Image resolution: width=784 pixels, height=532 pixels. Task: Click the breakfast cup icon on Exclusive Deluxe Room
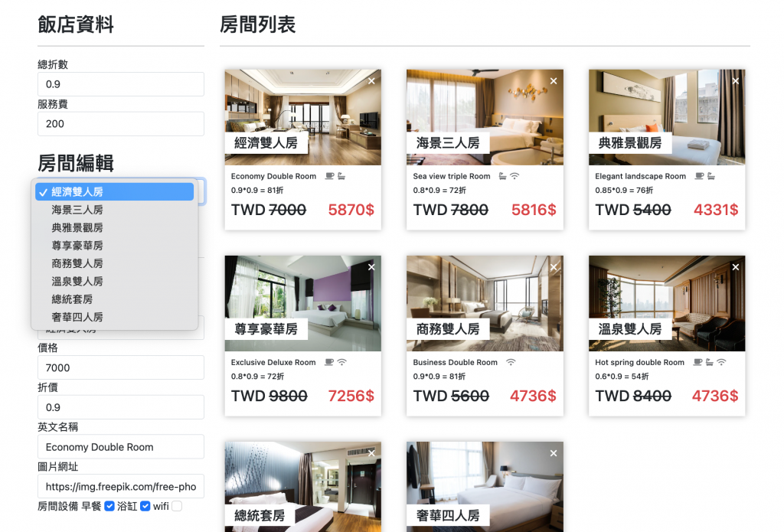tap(329, 362)
